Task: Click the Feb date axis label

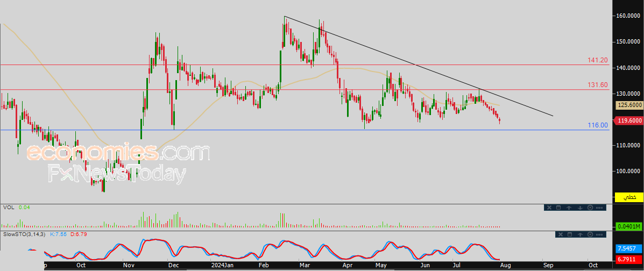Action: click(263, 266)
